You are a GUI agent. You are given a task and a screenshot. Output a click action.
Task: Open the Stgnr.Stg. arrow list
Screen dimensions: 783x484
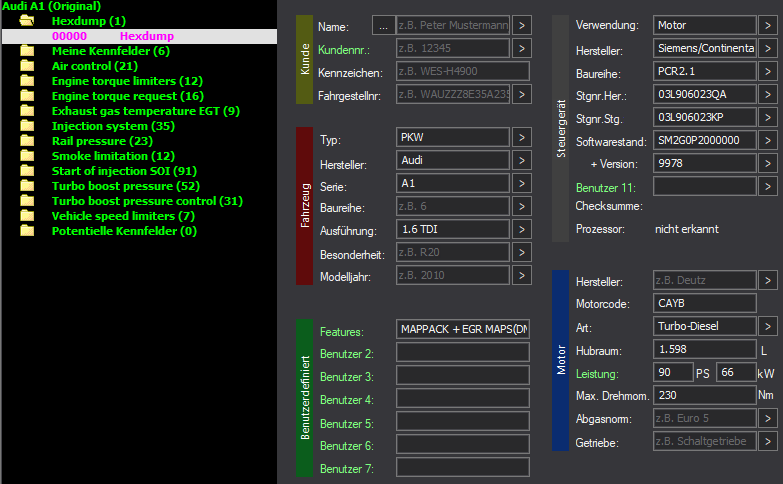click(768, 117)
